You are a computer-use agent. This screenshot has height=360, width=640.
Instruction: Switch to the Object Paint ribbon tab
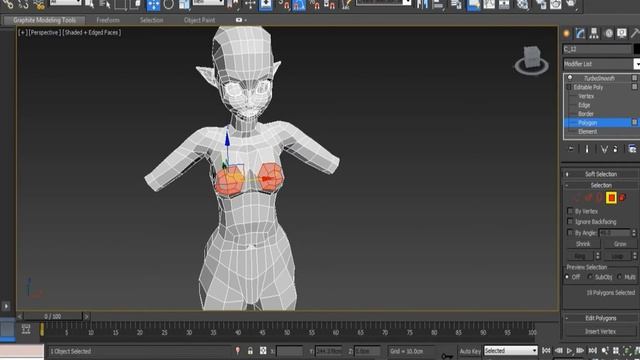click(x=199, y=20)
